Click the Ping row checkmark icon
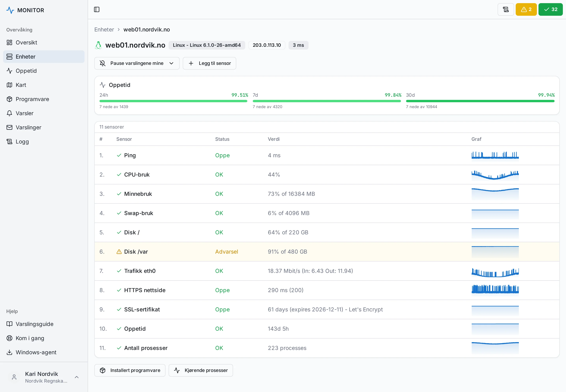The image size is (566, 392). 119,155
